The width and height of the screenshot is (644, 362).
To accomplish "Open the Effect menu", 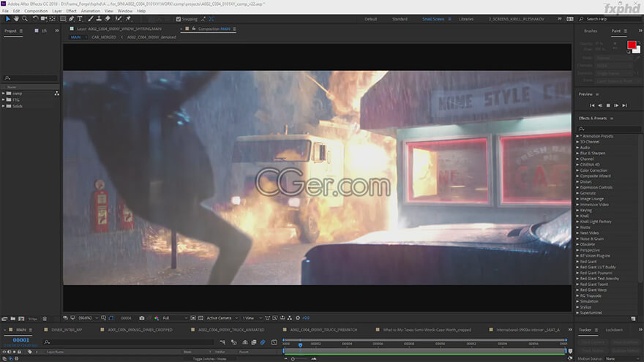I will coord(71,11).
